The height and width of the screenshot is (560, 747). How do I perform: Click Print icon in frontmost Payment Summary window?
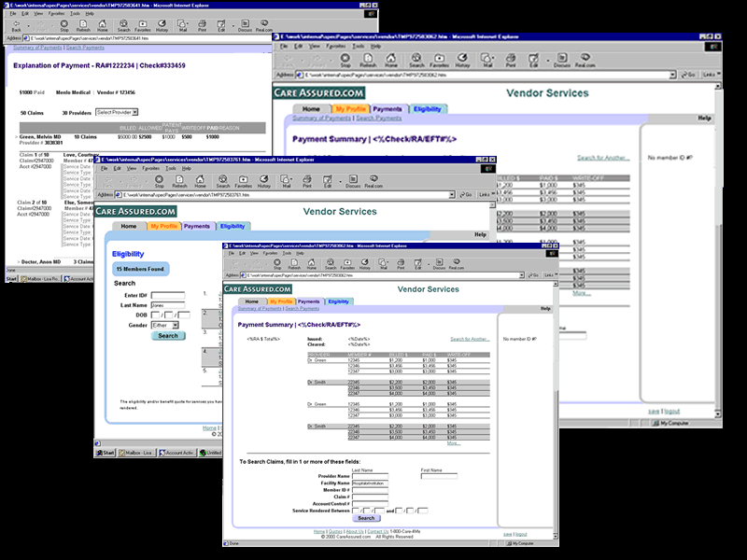(401, 264)
